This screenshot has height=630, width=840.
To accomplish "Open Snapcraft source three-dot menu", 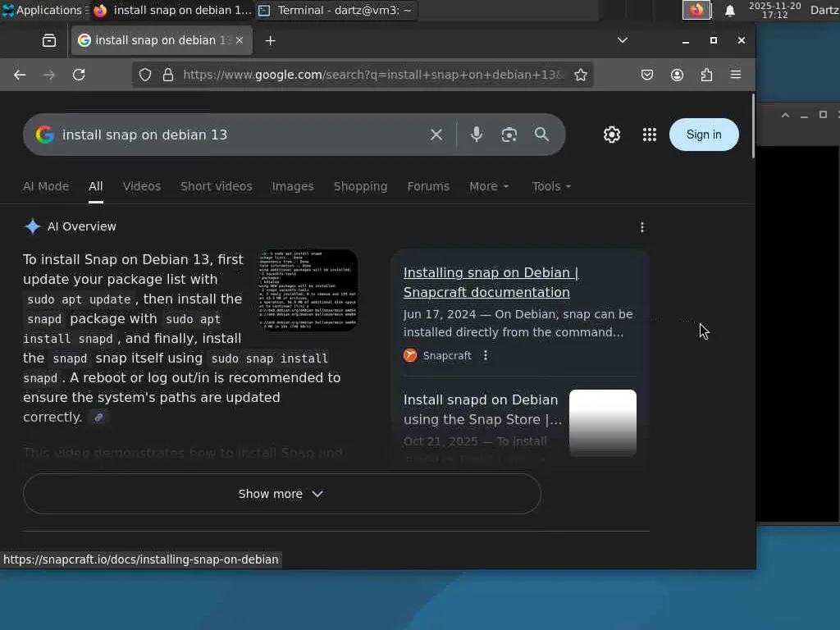I will pyautogui.click(x=486, y=355).
